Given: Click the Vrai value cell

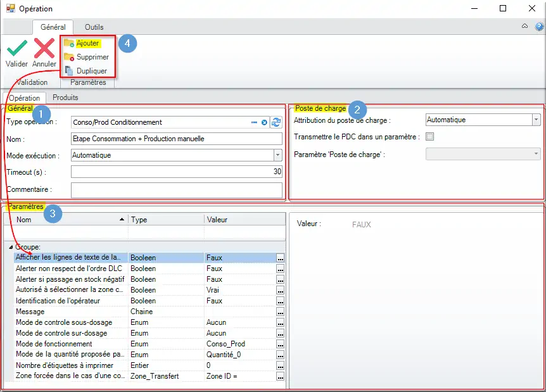Looking at the screenshot, I should [x=240, y=290].
